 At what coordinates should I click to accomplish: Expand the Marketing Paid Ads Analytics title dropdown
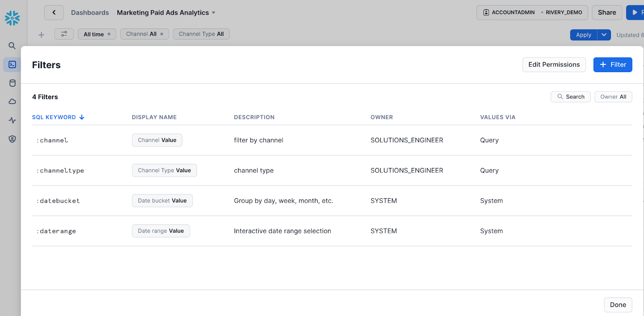(213, 13)
